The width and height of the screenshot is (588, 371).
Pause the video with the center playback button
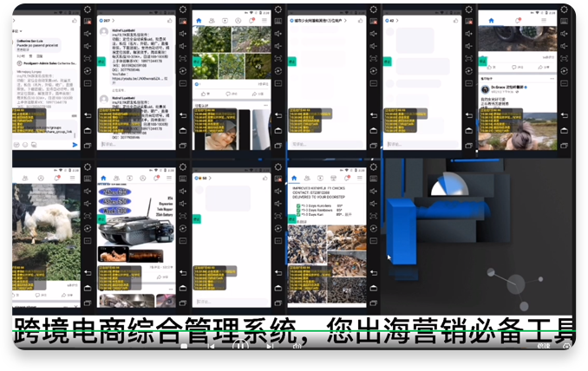pyautogui.click(x=240, y=346)
